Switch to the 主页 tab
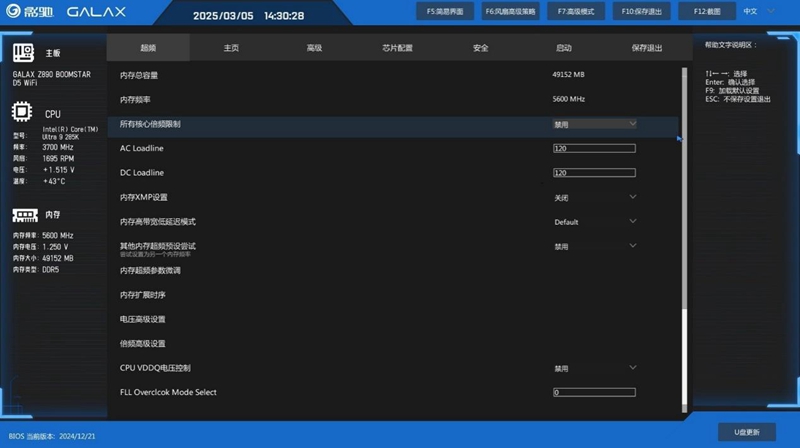This screenshot has width=800, height=448. point(231,48)
